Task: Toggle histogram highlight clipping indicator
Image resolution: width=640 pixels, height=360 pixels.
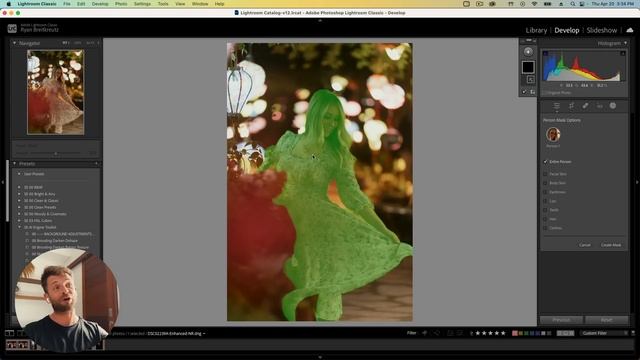Action: 623,53
